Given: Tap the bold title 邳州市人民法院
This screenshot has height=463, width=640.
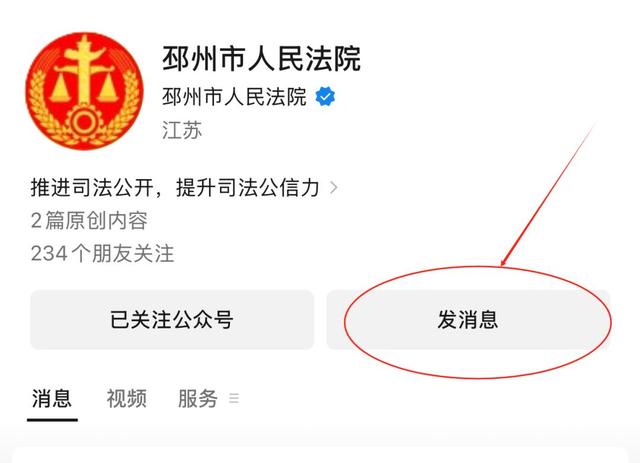Looking at the screenshot, I should coord(262,59).
